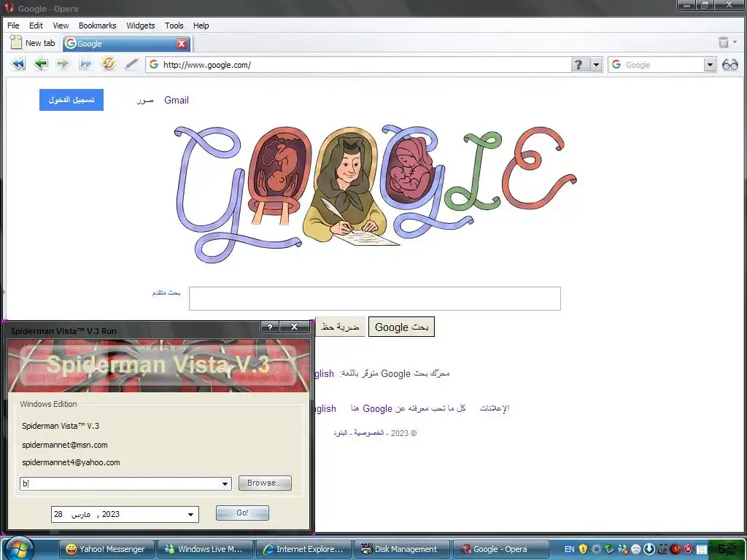747x560 pixels.
Task: Click the Rewind navigation icon in Opera
Action: [x=18, y=63]
